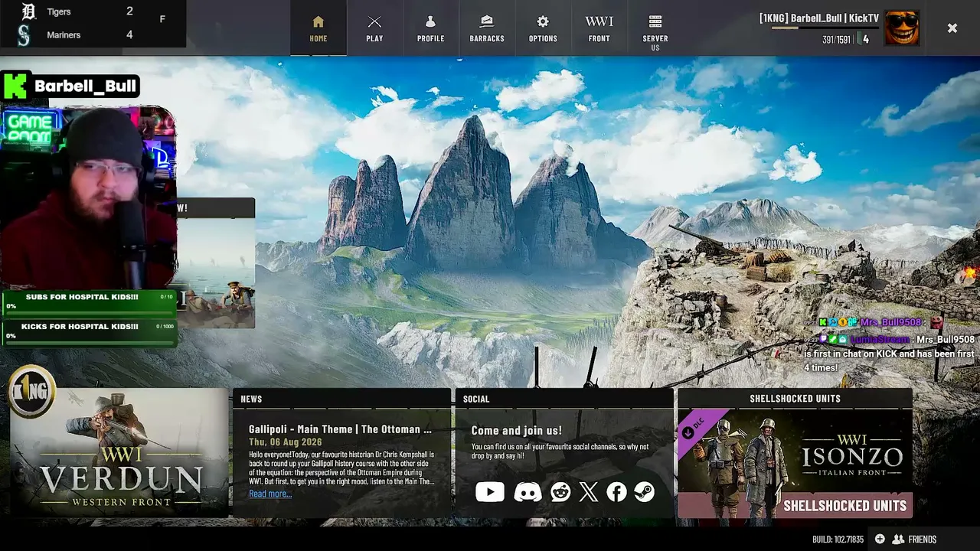Click the news date Thu, 06 Aug 2026

point(285,442)
